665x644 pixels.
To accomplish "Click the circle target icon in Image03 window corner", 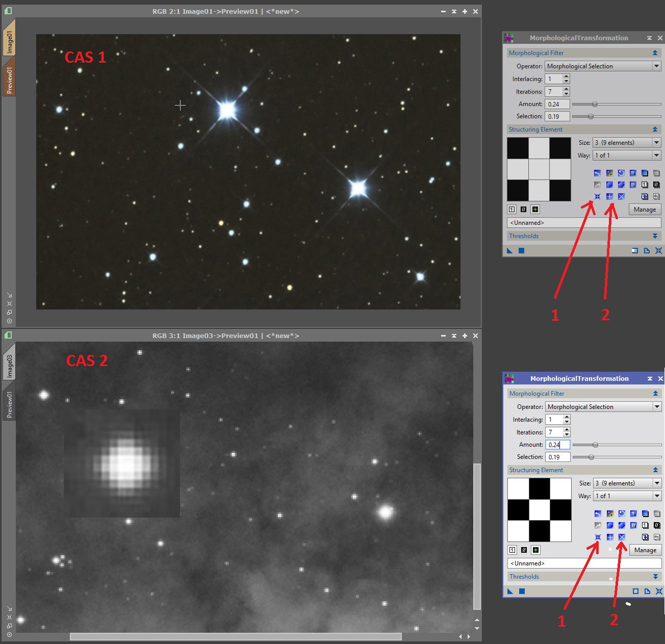I will coord(9,635).
